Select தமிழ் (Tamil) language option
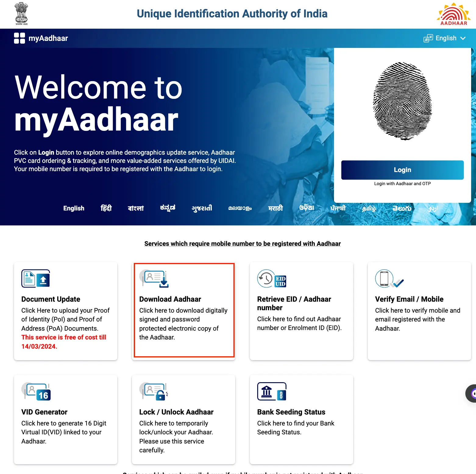The image size is (476, 474). [369, 208]
